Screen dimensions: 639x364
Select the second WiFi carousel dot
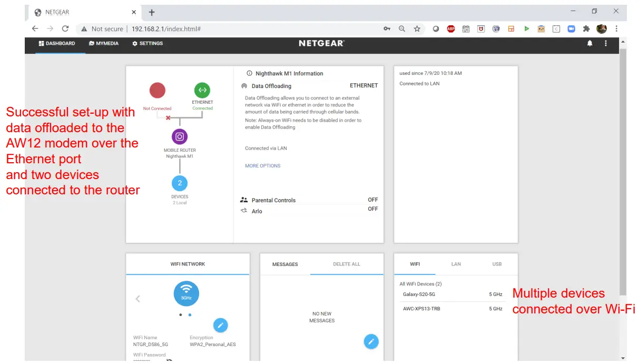pyautogui.click(x=190, y=314)
